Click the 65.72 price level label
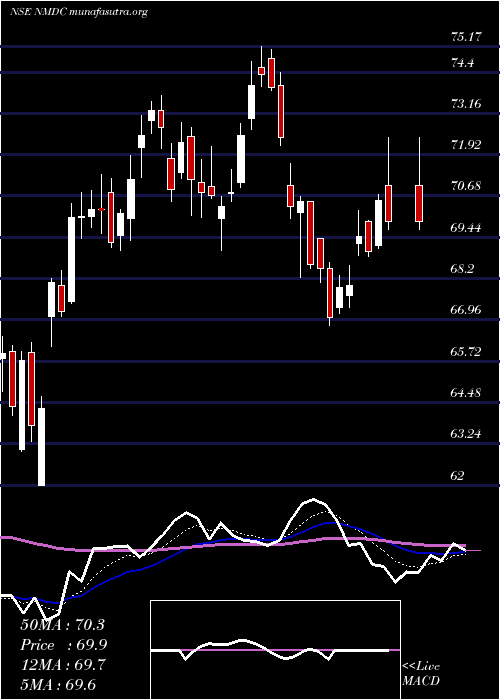The height and width of the screenshot is (700, 500). pos(466,352)
